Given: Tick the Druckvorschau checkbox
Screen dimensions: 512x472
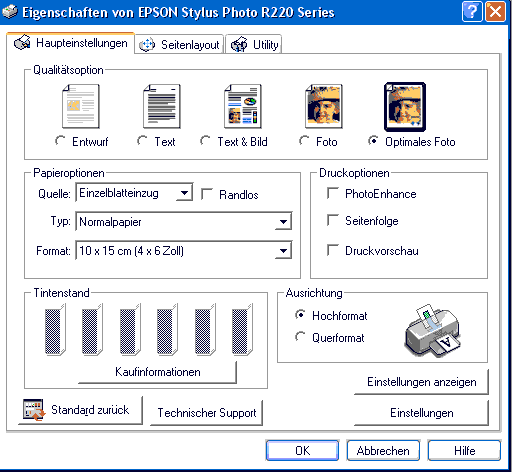Looking at the screenshot, I should tap(333, 250).
